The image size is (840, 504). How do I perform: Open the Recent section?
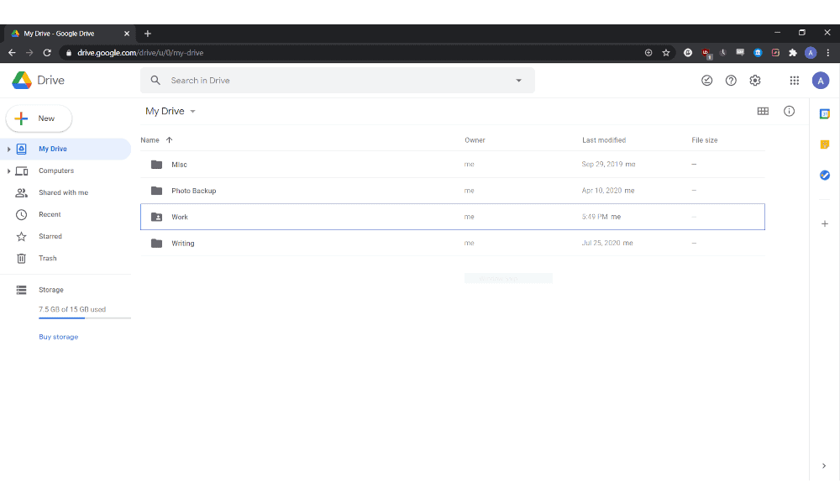[x=49, y=214]
